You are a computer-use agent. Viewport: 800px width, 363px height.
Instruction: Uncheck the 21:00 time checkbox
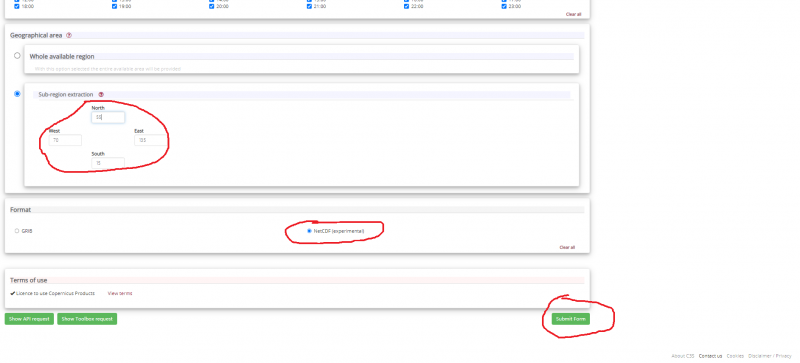click(309, 7)
